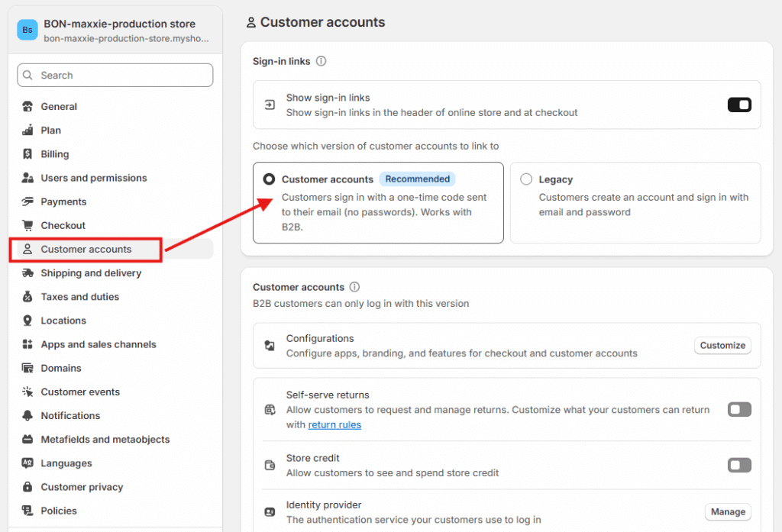Click the Checkout cart icon in sidebar

pos(28,225)
